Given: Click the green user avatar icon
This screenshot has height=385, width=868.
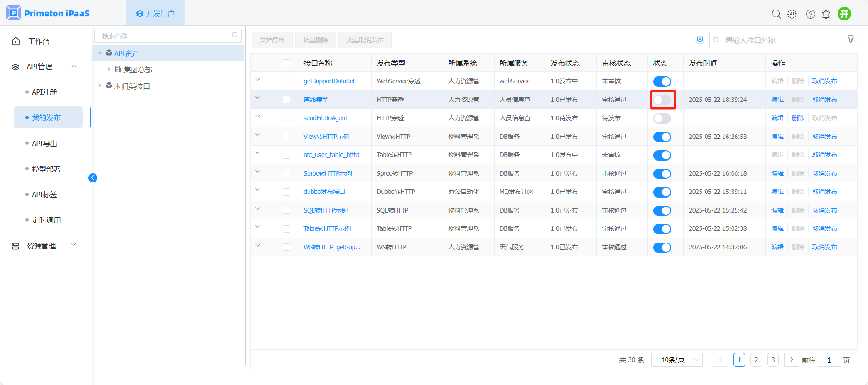Looking at the screenshot, I should [844, 14].
